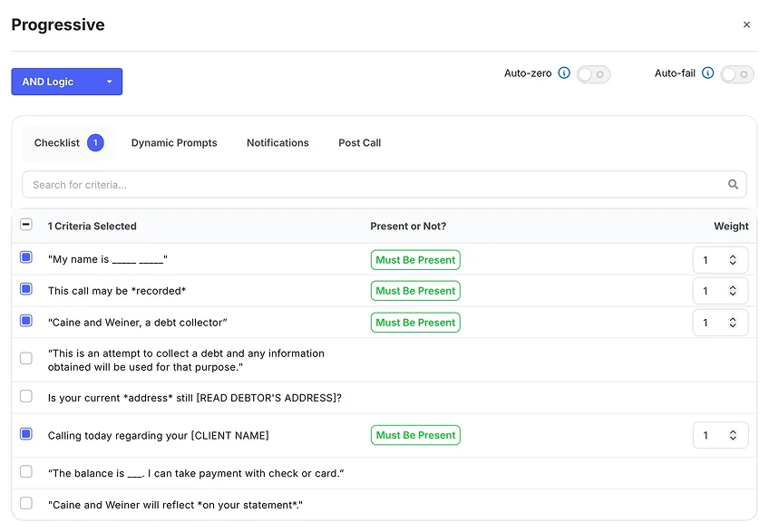Uncheck the 'This call may be recorded' criterion
The image size is (769, 532).
(26, 290)
